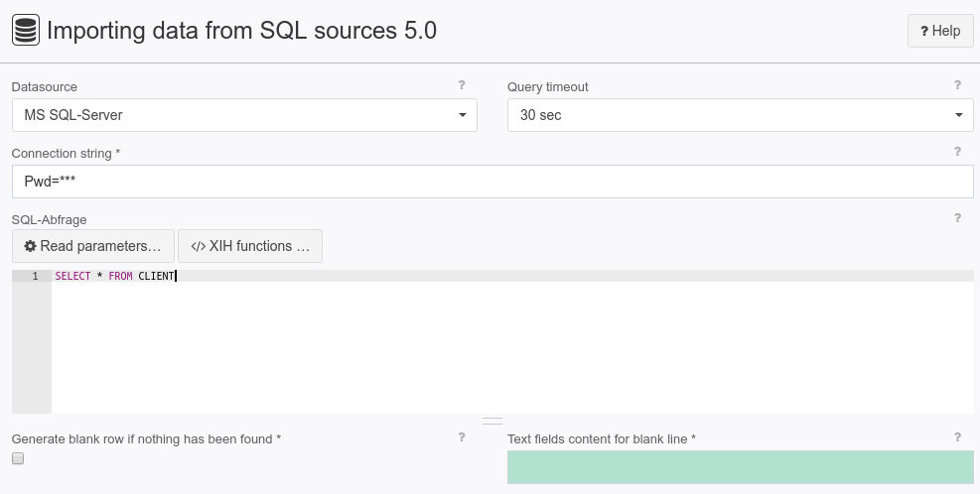Click the gear icon on Read parameters
This screenshot has width=980, height=494.
coord(30,246)
